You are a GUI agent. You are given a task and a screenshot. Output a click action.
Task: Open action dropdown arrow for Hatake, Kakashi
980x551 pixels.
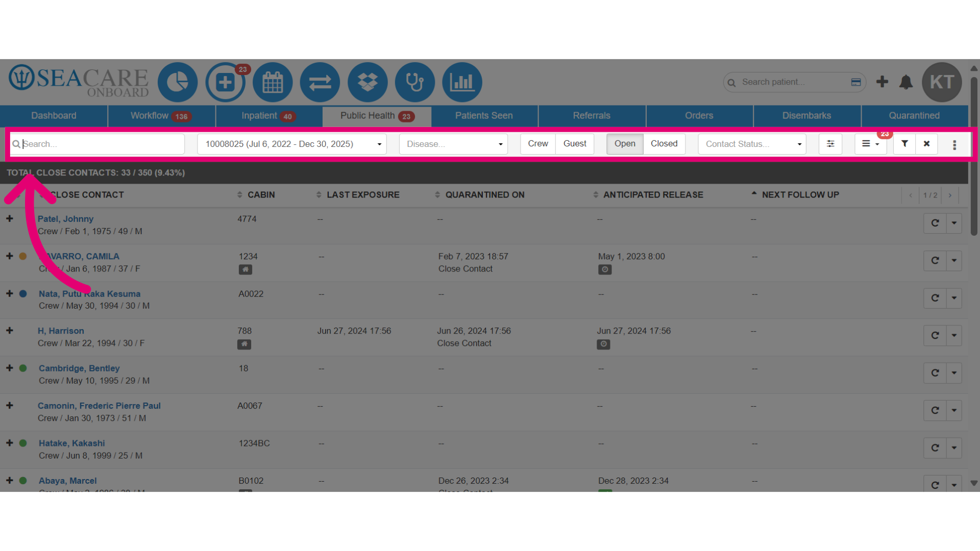point(954,448)
